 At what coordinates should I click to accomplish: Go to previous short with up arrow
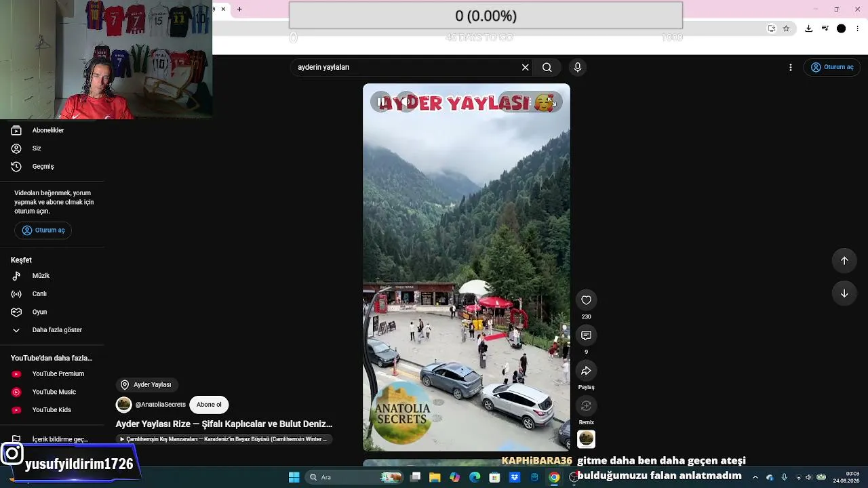(844, 261)
